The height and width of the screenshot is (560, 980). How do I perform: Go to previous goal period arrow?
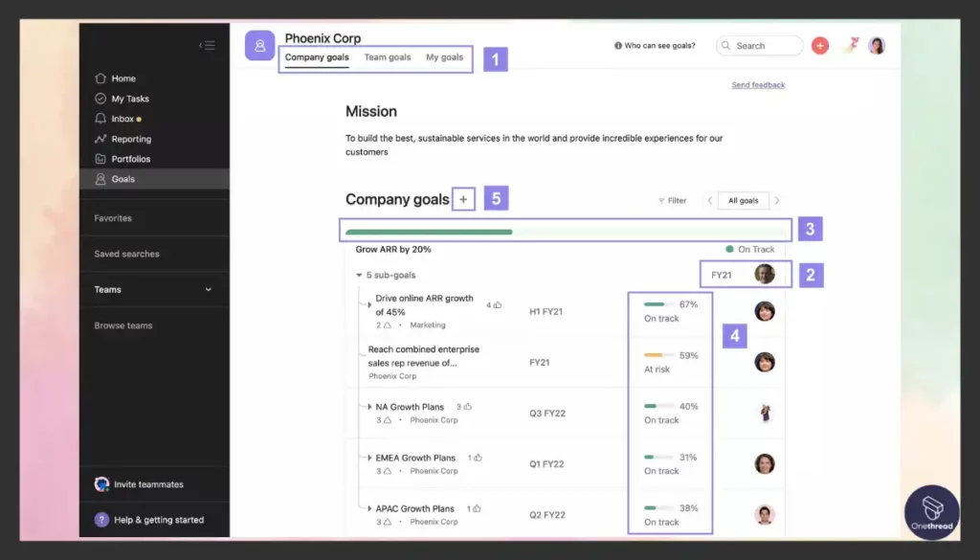click(709, 201)
